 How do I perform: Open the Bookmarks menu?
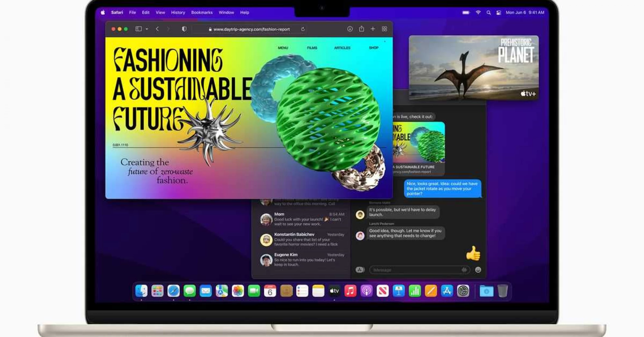[202, 12]
